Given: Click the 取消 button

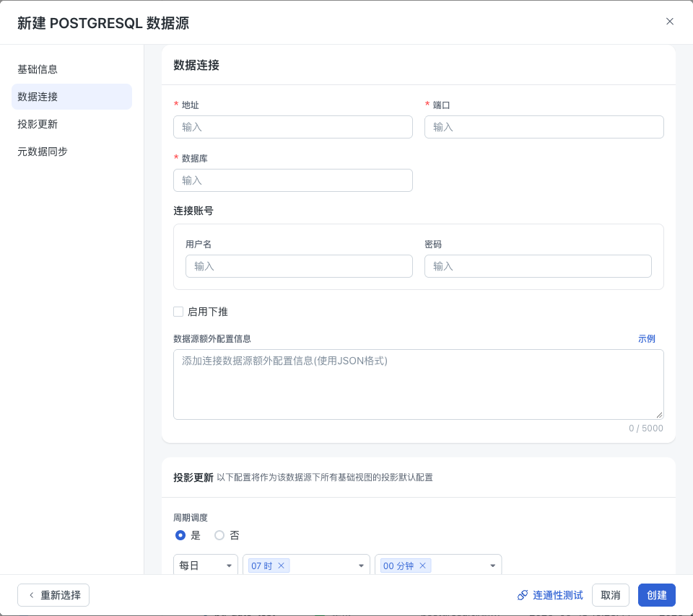Looking at the screenshot, I should pos(611,595).
